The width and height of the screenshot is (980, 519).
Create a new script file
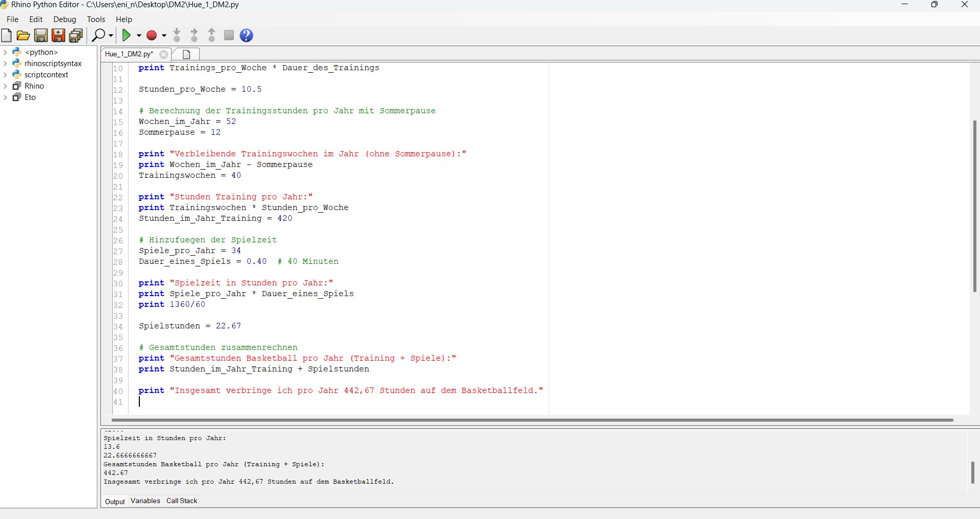click(7, 35)
